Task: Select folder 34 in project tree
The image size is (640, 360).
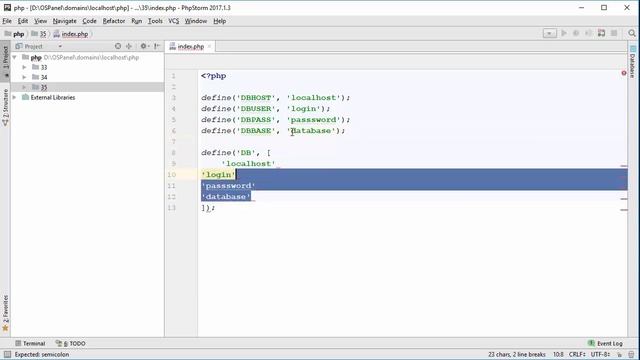Action: pyautogui.click(x=44, y=77)
